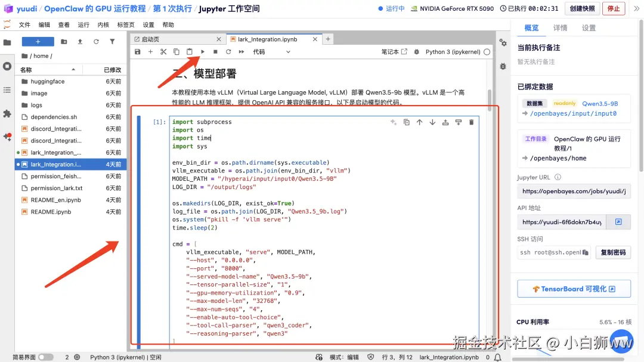Select the Python 3 (ipykernel) kernel name
Screen dimensions: 644x362
pos(453,52)
